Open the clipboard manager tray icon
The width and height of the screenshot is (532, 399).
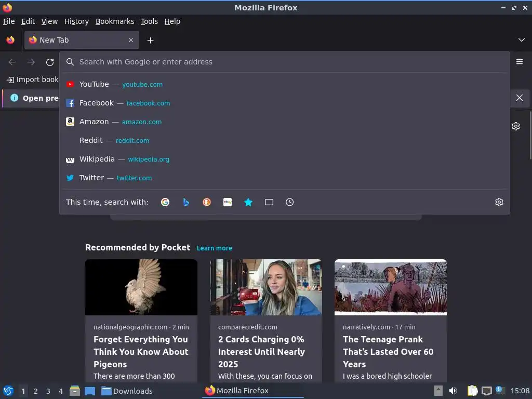click(x=472, y=391)
